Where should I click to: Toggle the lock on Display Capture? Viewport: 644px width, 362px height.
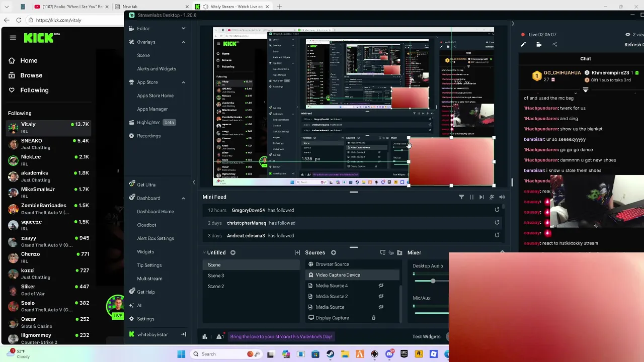point(373,318)
